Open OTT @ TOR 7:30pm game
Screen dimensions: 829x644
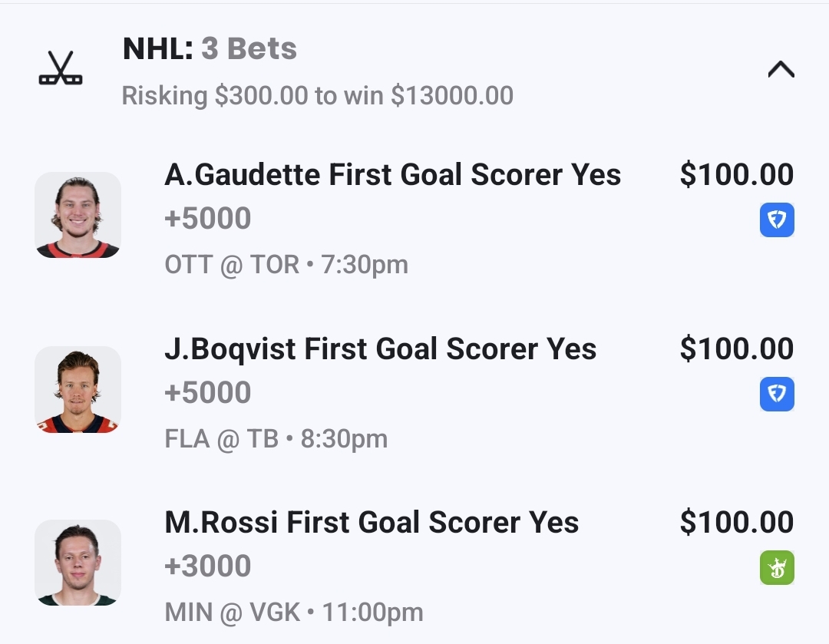point(286,265)
